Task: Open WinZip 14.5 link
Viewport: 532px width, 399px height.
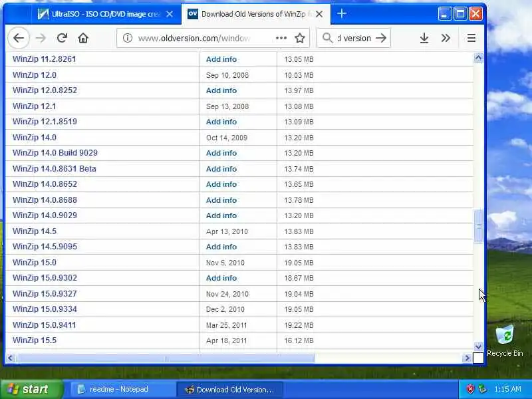Action: pyautogui.click(x=35, y=231)
